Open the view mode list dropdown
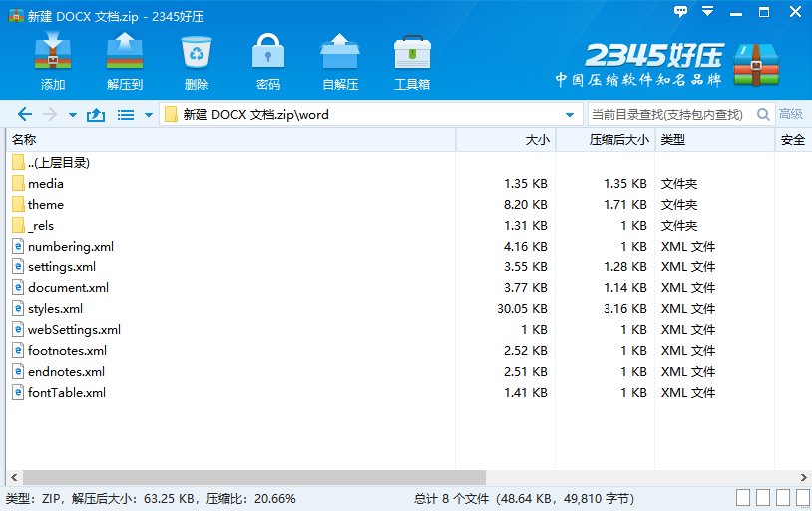 [149, 115]
